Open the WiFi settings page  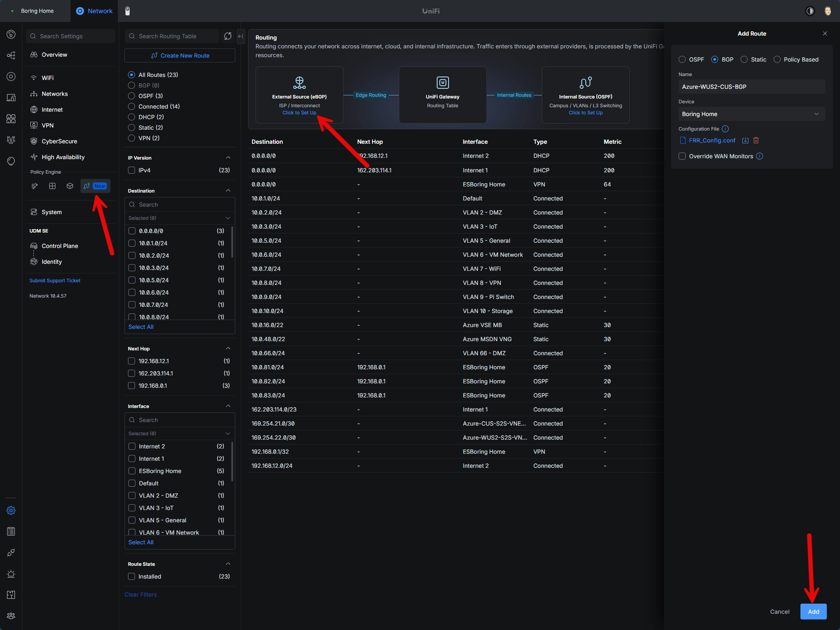point(47,78)
